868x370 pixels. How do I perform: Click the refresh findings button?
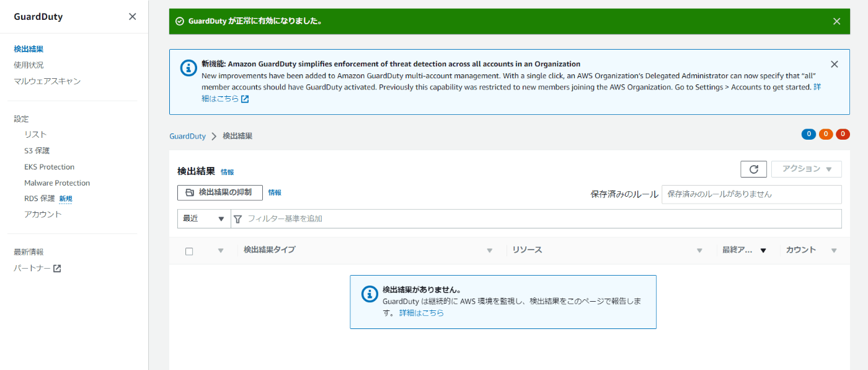click(x=753, y=169)
